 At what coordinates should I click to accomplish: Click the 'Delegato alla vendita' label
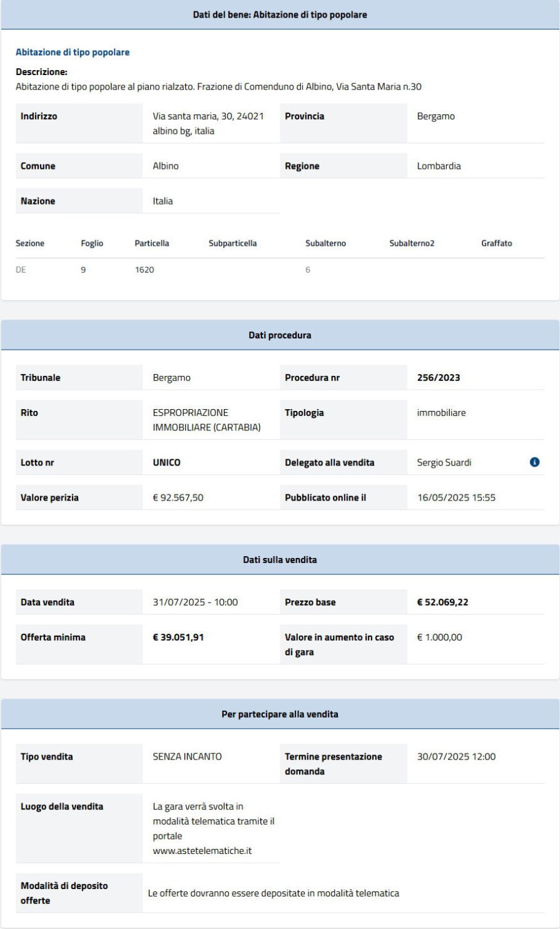(330, 463)
